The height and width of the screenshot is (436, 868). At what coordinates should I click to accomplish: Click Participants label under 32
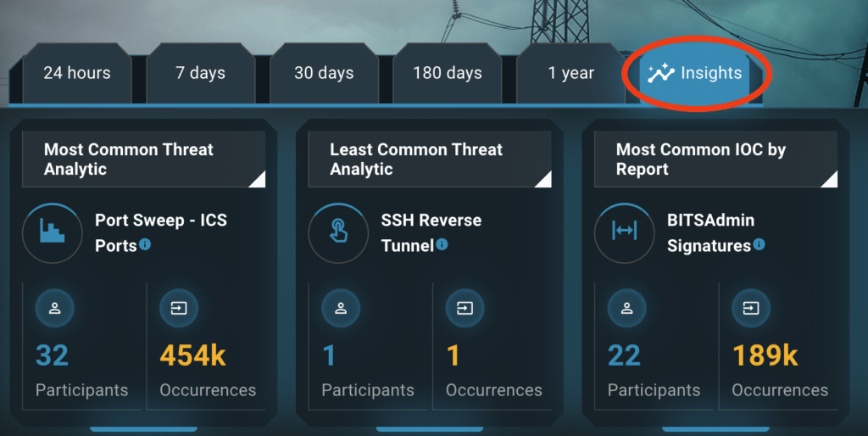[82, 390]
